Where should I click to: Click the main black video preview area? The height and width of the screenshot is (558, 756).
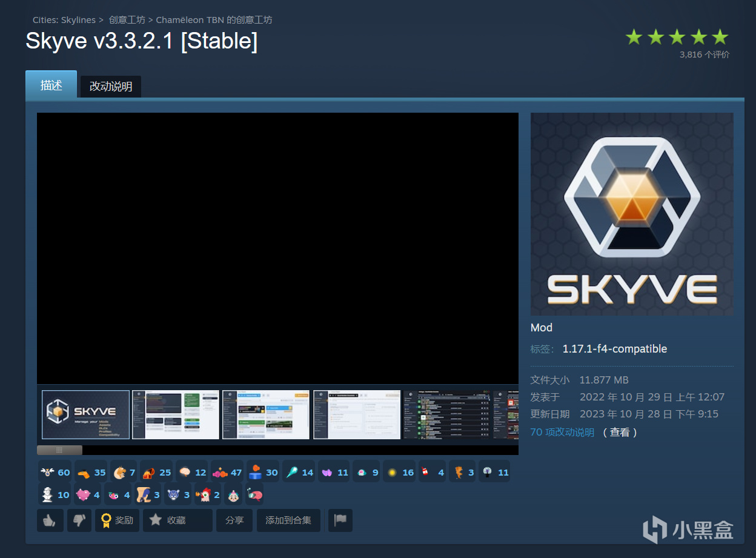click(x=277, y=248)
